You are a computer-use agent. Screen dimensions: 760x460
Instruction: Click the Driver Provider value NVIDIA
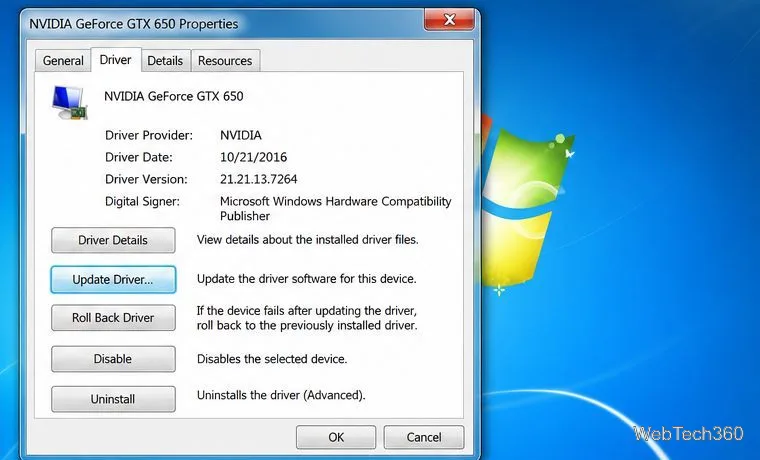[241, 135]
